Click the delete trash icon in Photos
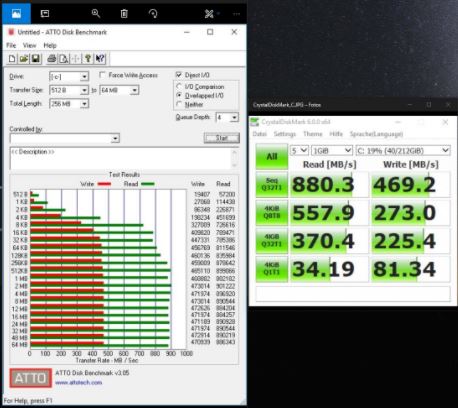Image resolution: width=458 pixels, height=408 pixels. (x=124, y=14)
